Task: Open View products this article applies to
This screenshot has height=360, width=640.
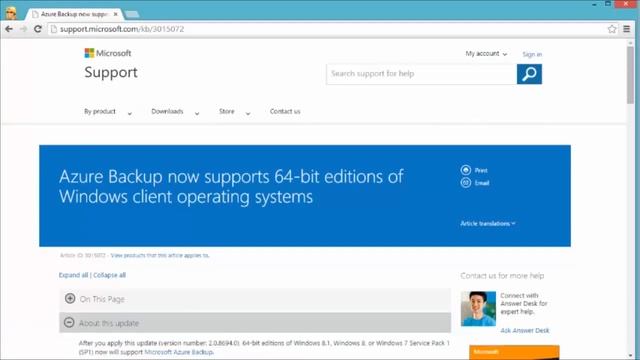Action: pos(160,256)
